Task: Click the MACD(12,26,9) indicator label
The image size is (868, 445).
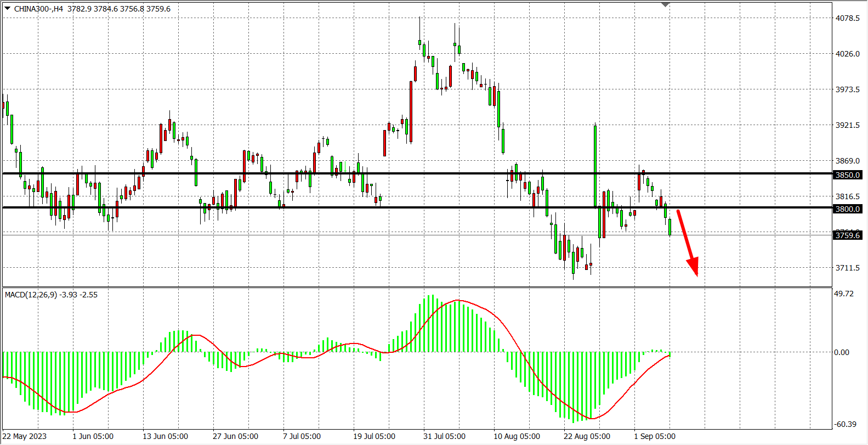Action: tap(31, 295)
